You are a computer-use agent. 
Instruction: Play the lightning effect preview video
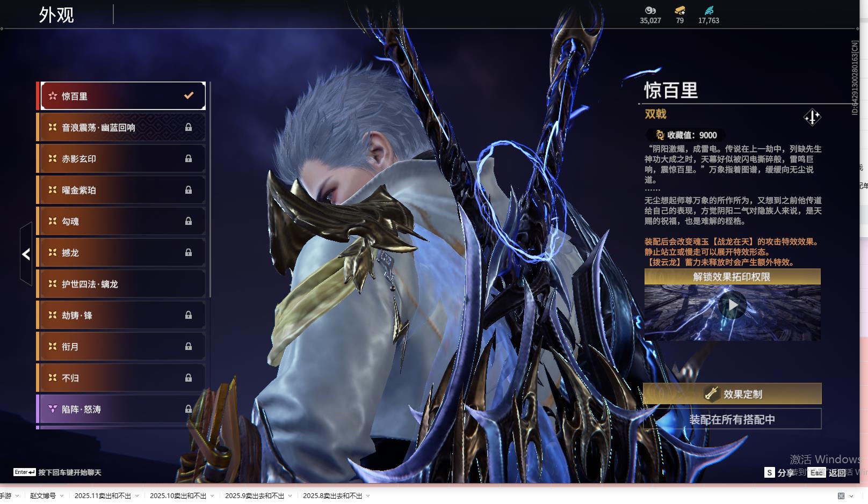click(x=732, y=305)
